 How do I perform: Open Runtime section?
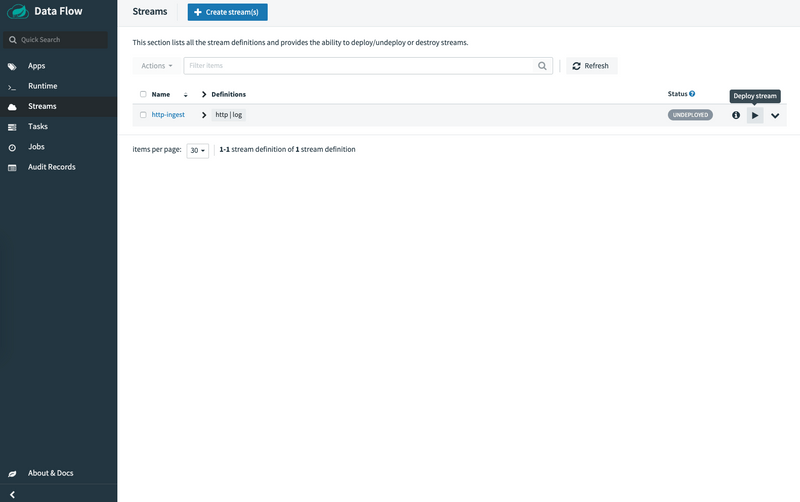(43, 86)
